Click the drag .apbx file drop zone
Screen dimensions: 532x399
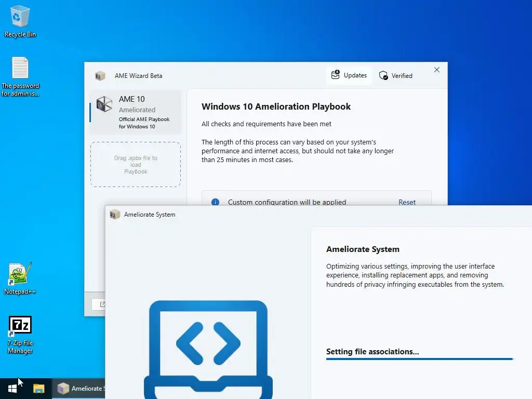click(x=136, y=165)
